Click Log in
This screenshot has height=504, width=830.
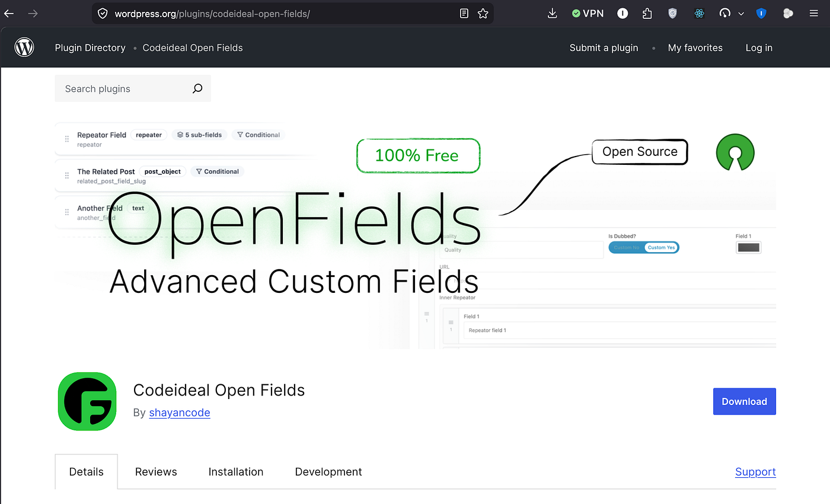(x=759, y=48)
